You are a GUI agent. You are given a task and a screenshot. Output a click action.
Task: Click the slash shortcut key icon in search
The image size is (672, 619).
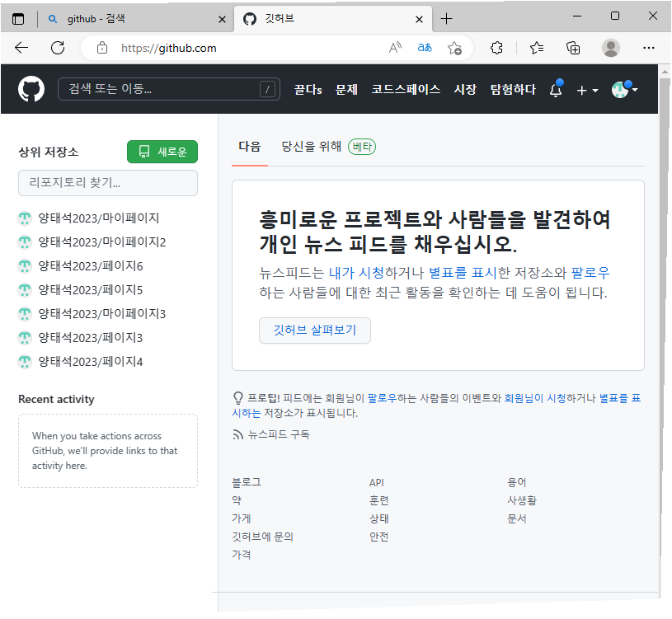point(267,89)
